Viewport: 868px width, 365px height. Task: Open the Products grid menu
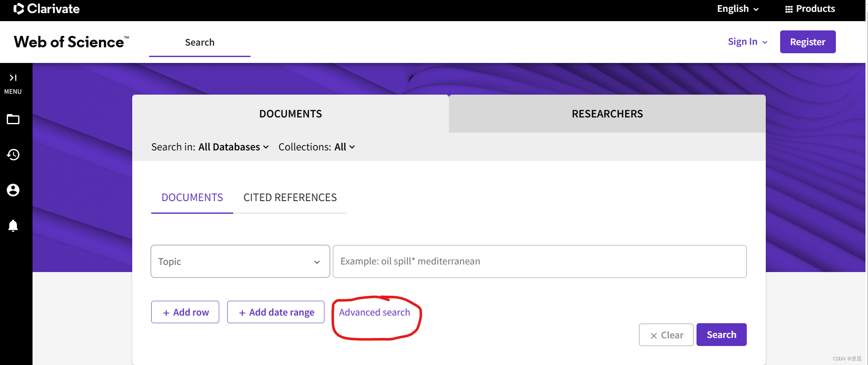(x=810, y=9)
